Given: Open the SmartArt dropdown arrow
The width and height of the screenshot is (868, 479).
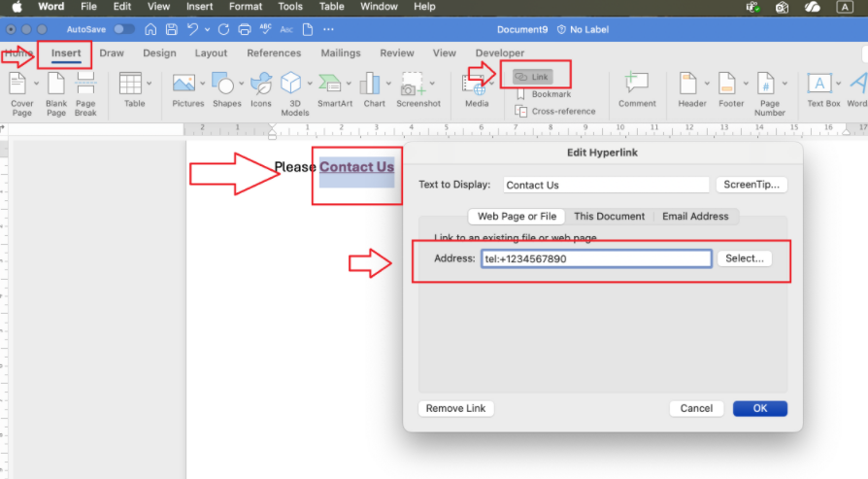Looking at the screenshot, I should pyautogui.click(x=349, y=84).
